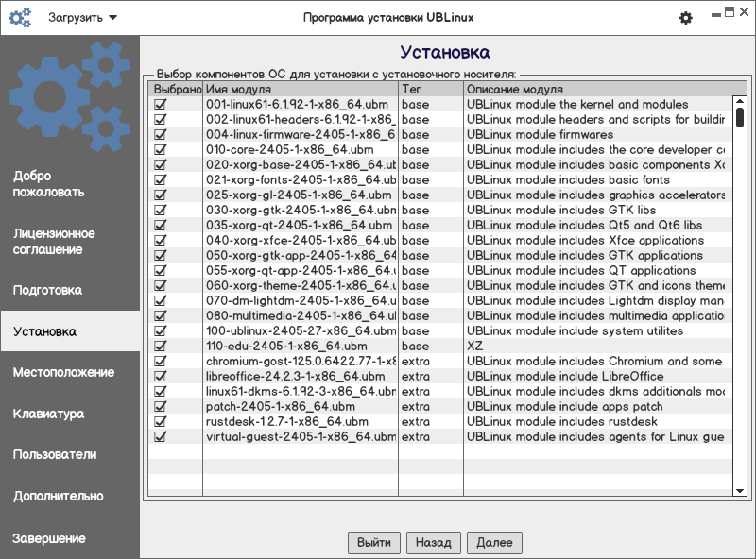Image resolution: width=756 pixels, height=559 pixels.
Task: Open Пользователи sidebar section
Action: coord(55,454)
